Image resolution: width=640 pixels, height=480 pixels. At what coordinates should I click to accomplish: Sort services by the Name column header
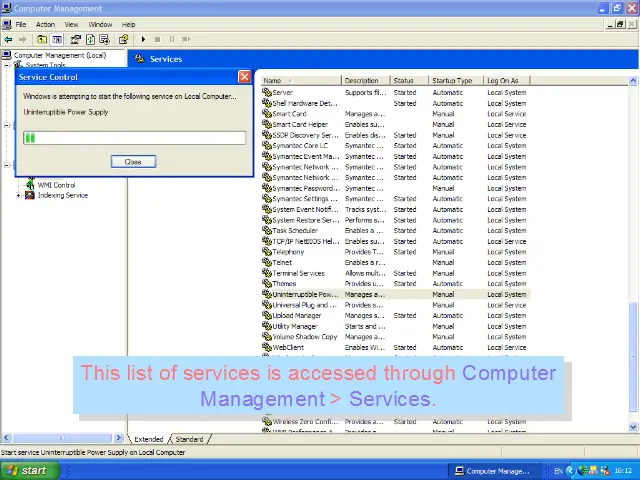click(x=301, y=80)
